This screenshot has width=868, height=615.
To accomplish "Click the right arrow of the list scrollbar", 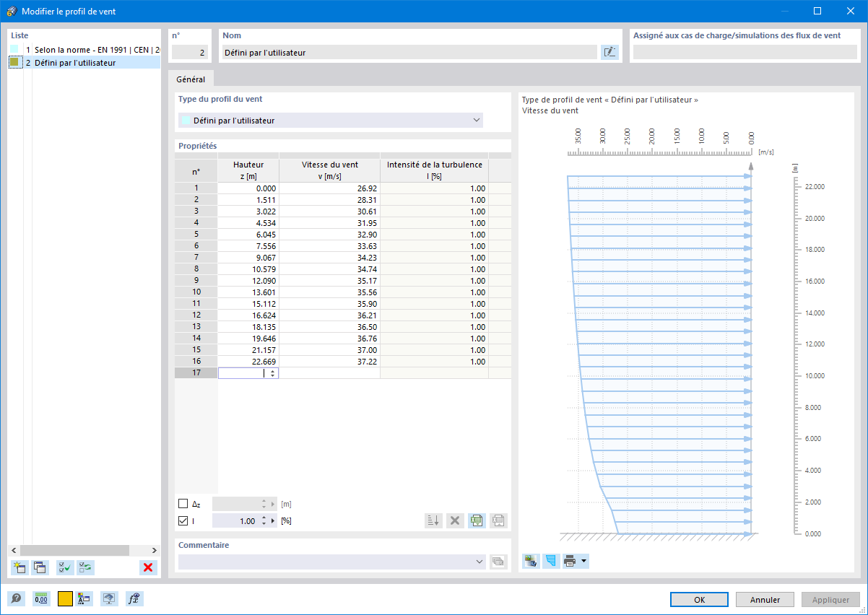I will coord(155,550).
